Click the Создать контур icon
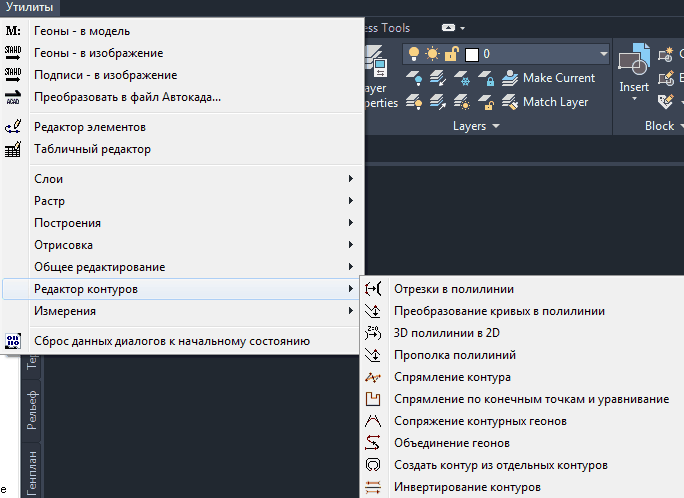 [x=373, y=465]
